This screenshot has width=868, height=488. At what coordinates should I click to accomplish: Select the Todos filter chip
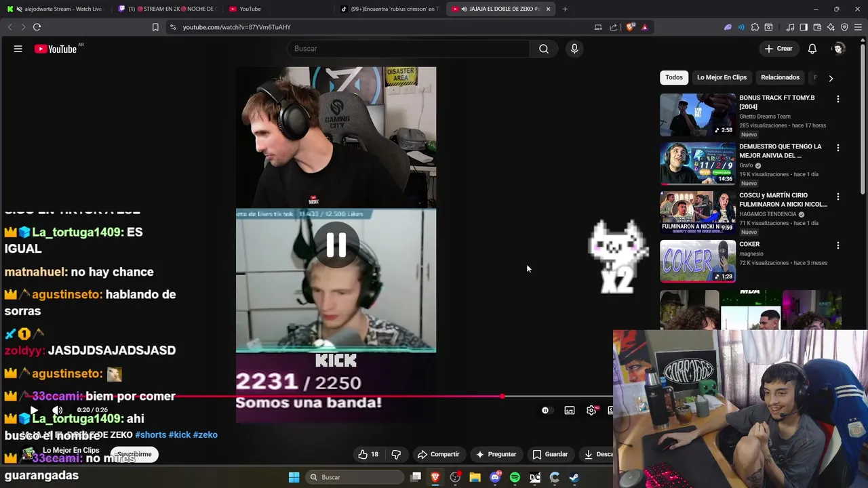point(674,77)
